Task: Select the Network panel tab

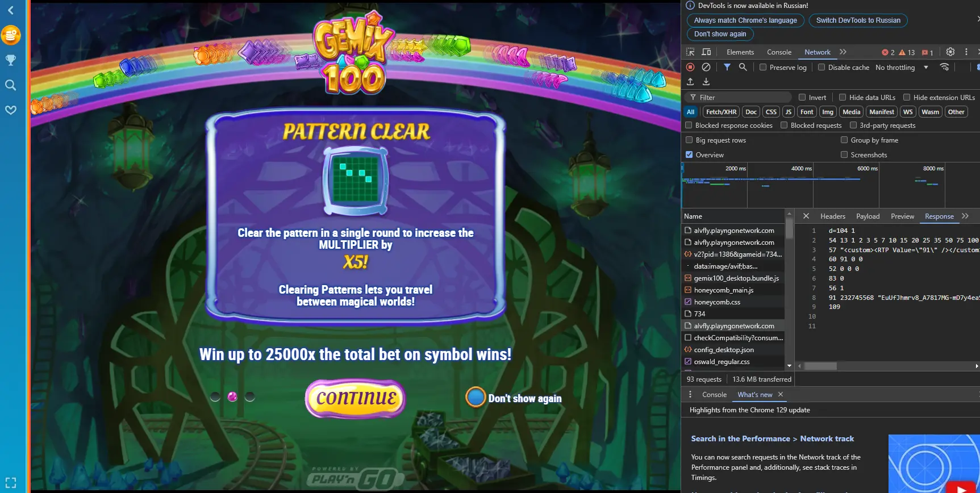Action: point(818,52)
